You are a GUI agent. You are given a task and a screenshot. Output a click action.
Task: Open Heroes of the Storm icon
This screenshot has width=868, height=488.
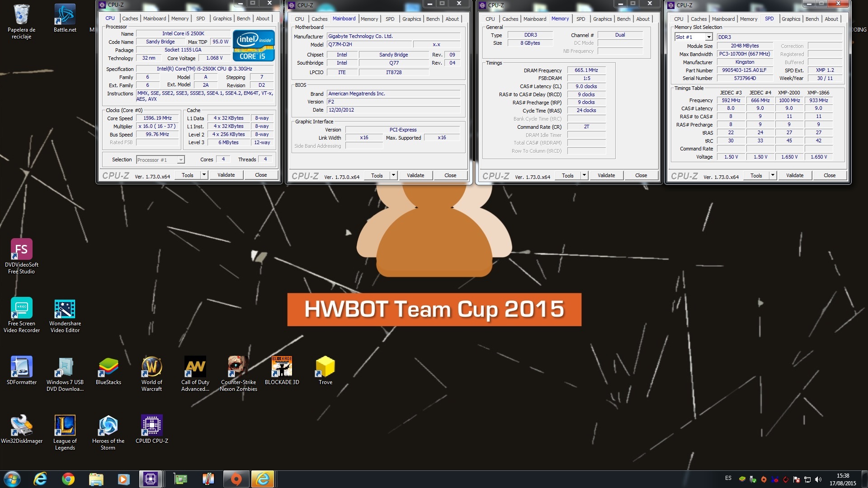[x=108, y=432]
